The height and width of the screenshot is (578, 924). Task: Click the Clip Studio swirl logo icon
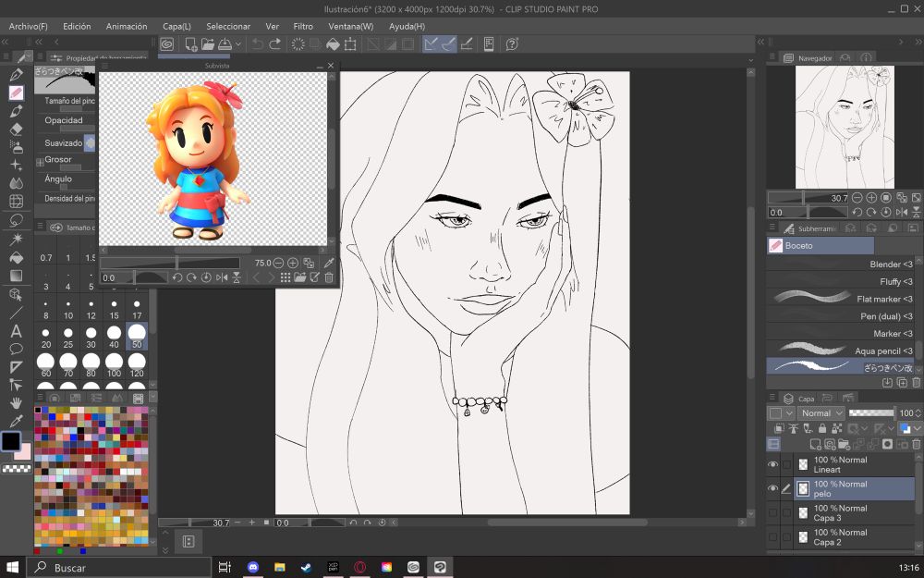point(166,44)
